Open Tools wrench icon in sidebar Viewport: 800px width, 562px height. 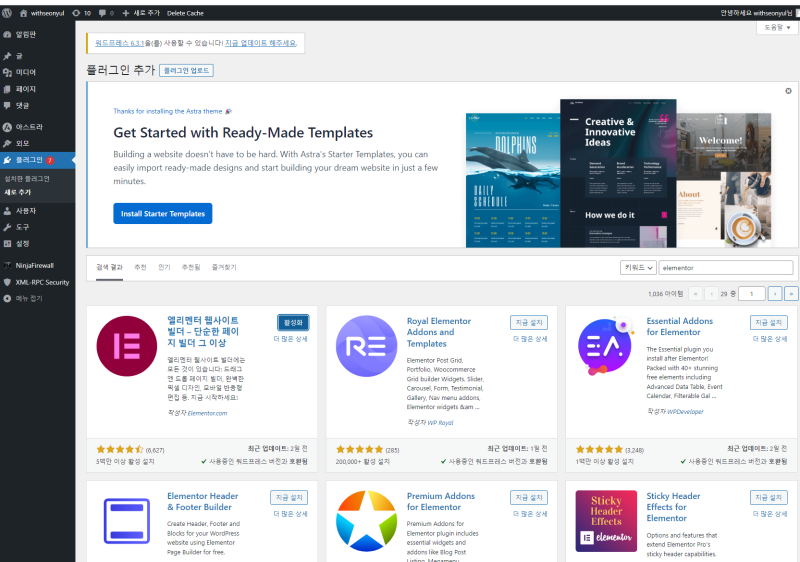(7, 227)
